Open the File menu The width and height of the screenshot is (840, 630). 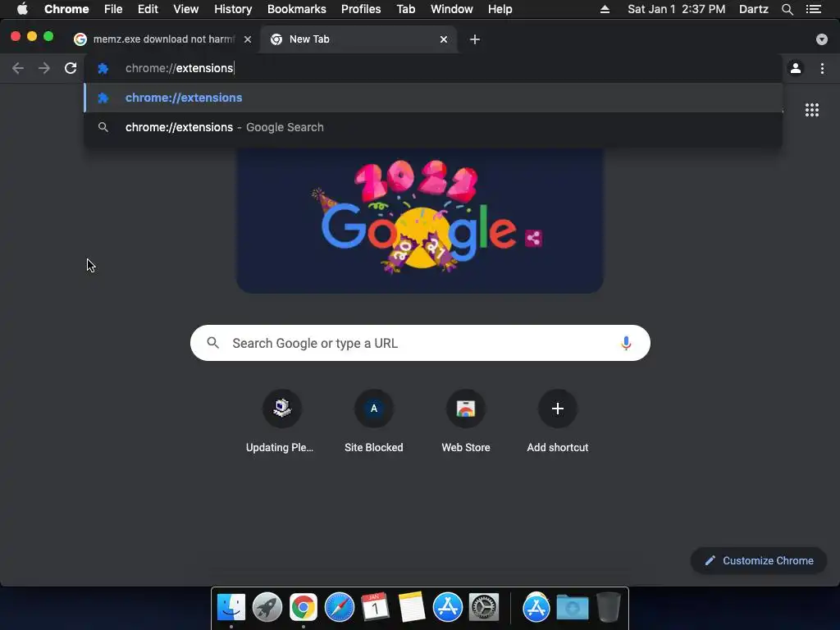pos(113,9)
